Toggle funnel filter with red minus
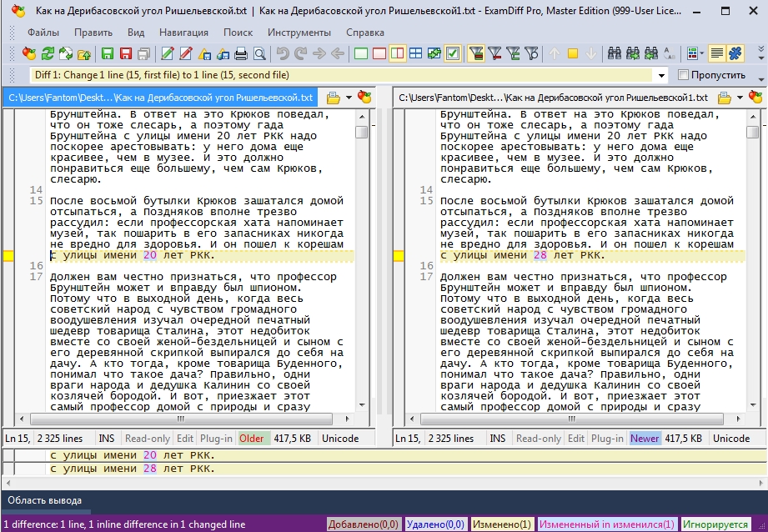The width and height of the screenshot is (768, 532). pyautogui.click(x=494, y=53)
